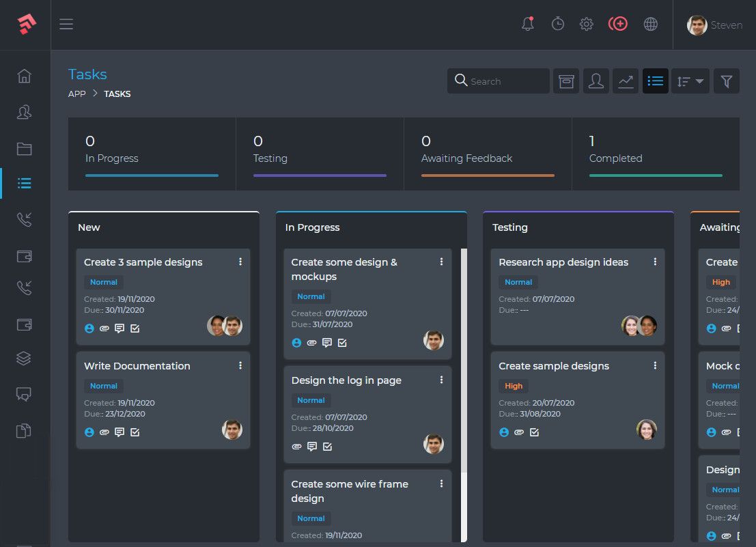Screen dimensions: 756x547
Task: Open the archive view icon
Action: click(x=565, y=81)
